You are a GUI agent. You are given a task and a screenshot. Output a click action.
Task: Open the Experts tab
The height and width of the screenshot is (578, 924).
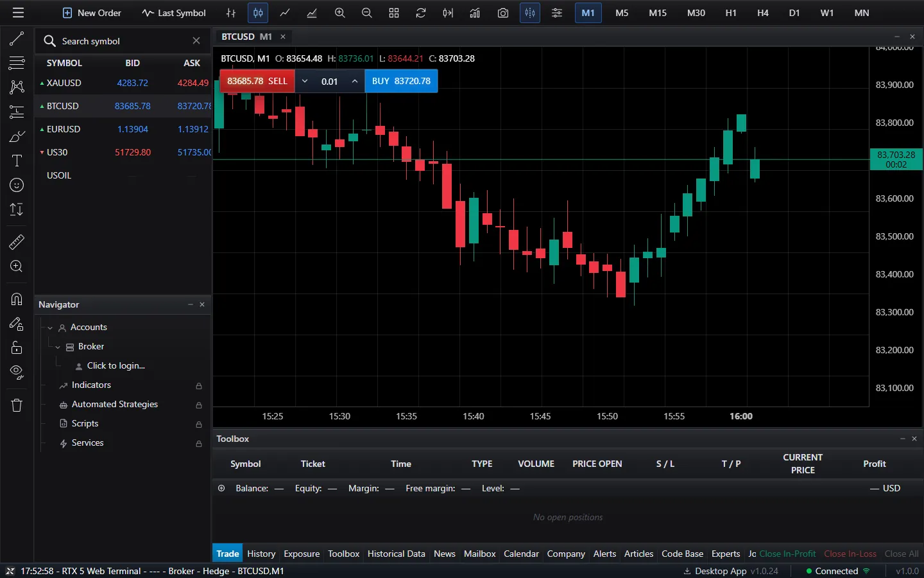pyautogui.click(x=726, y=554)
